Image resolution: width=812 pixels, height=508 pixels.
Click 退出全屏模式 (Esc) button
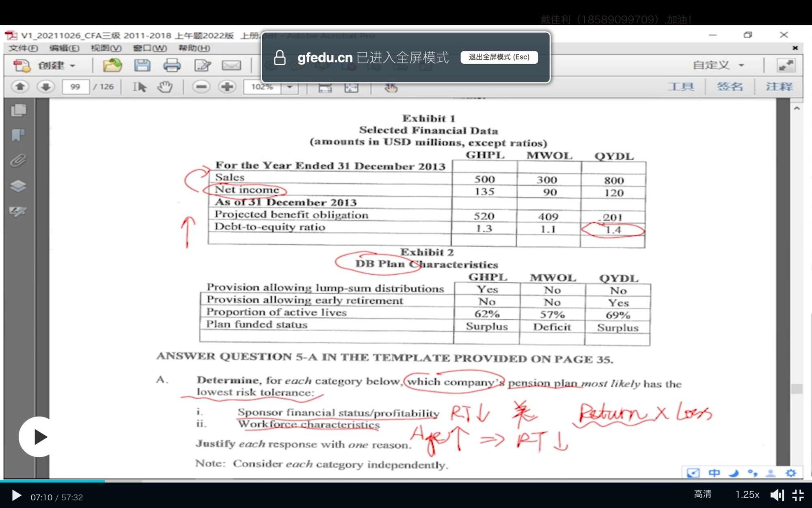tap(499, 57)
